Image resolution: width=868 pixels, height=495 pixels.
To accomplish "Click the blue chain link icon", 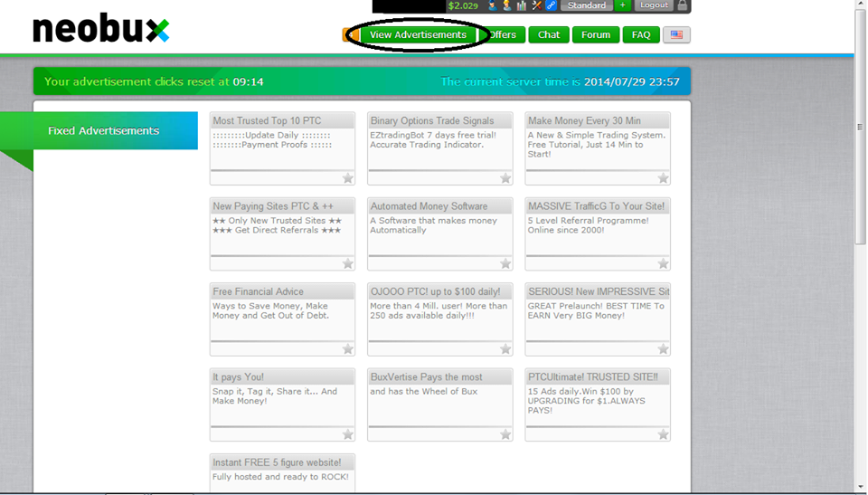I will tap(551, 5).
